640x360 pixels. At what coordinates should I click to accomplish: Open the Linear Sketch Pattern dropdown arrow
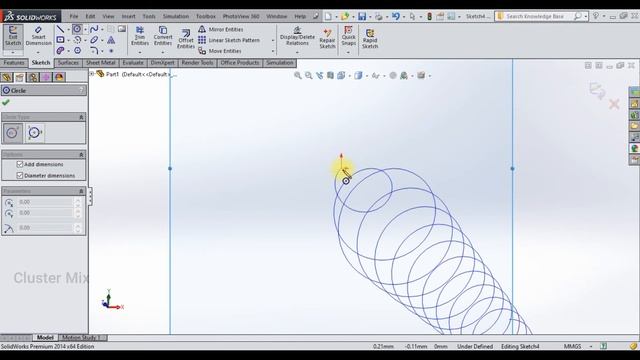[273, 40]
